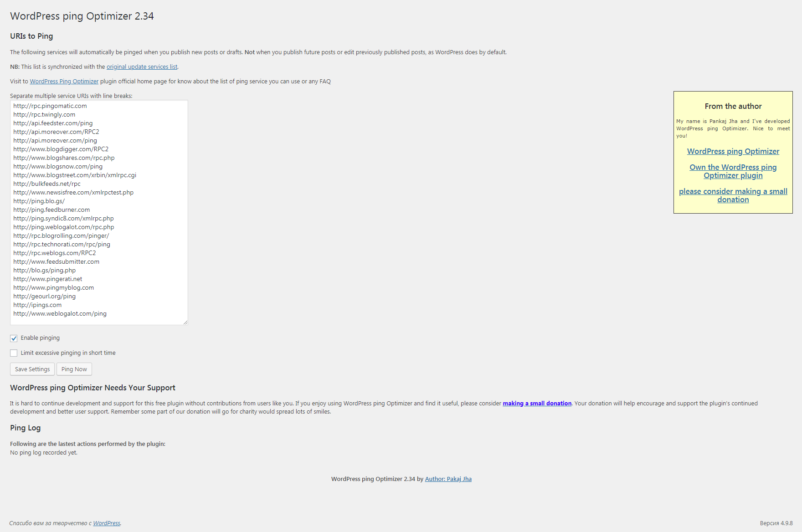Click the WordPress ping Optimizer 2.34 page title

click(82, 16)
